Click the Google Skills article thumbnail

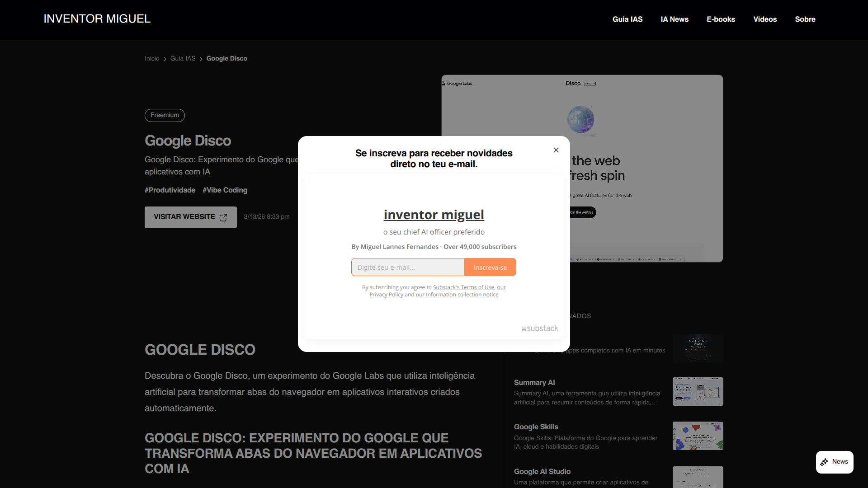pyautogui.click(x=698, y=436)
